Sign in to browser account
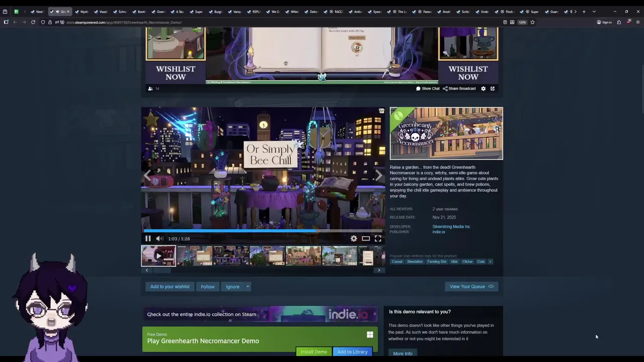 coord(604,22)
